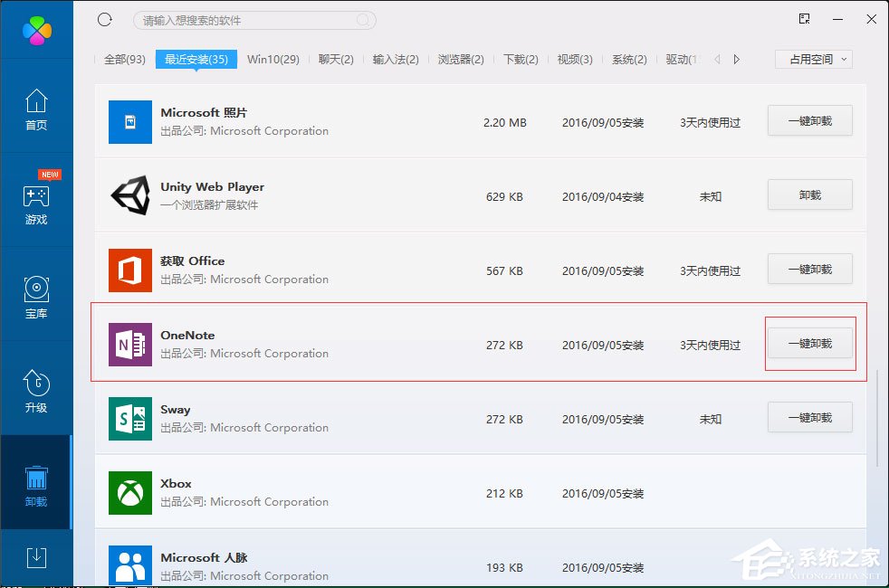Click the feedback icon left of minimize
The image size is (889, 588).
[x=803, y=18]
